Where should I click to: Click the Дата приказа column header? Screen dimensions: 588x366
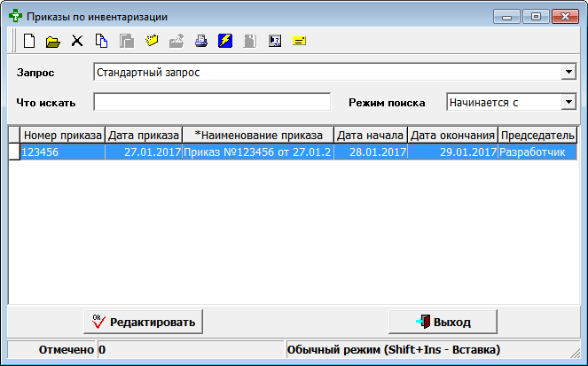(x=143, y=135)
